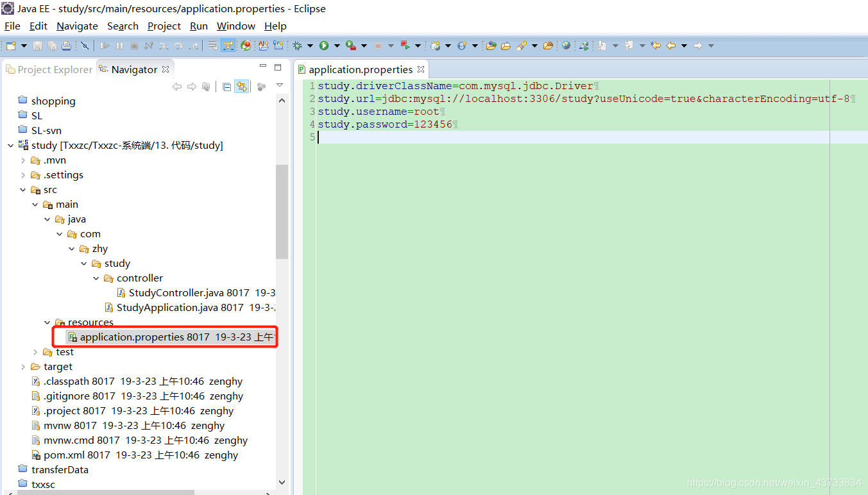The height and width of the screenshot is (495, 868).
Task: Open the Debug configurations dropdown
Action: tap(310, 46)
